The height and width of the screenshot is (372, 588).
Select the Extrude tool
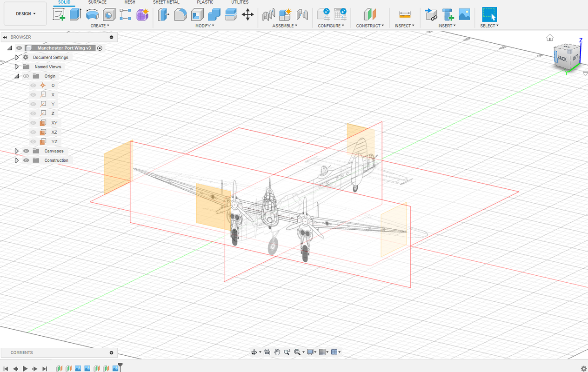point(75,14)
